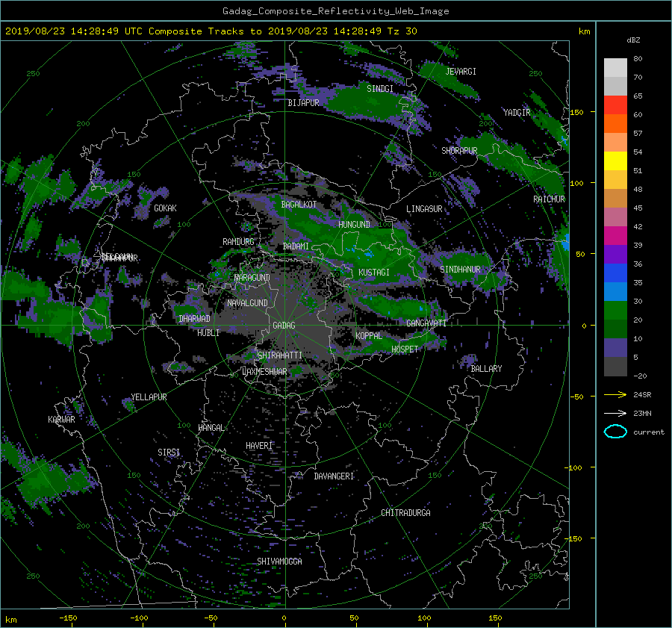Screen dimensions: 672x628
Task: Click the BALLARY town label
Action: 486,369
